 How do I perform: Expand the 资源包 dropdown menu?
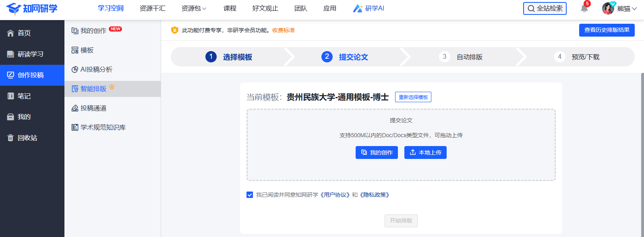194,8
